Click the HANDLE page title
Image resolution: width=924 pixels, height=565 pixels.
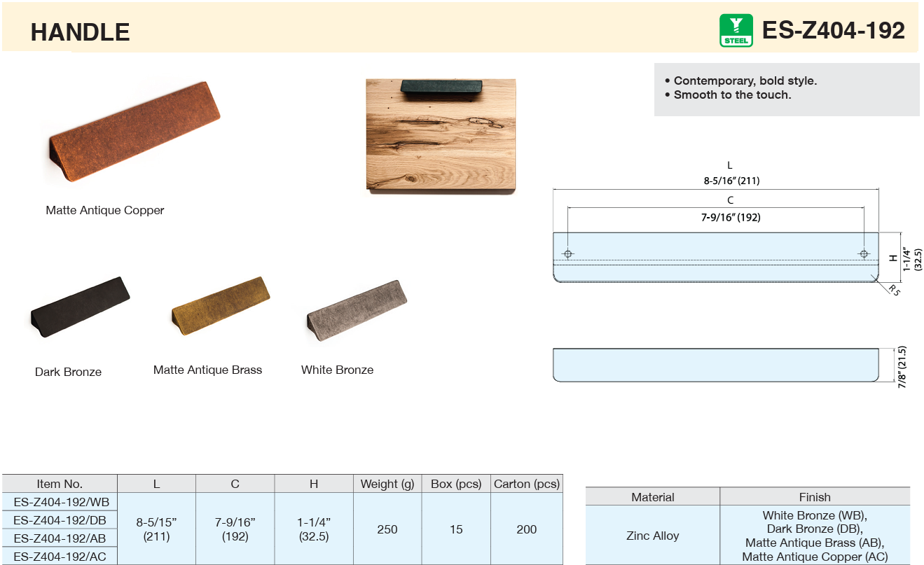80,32
